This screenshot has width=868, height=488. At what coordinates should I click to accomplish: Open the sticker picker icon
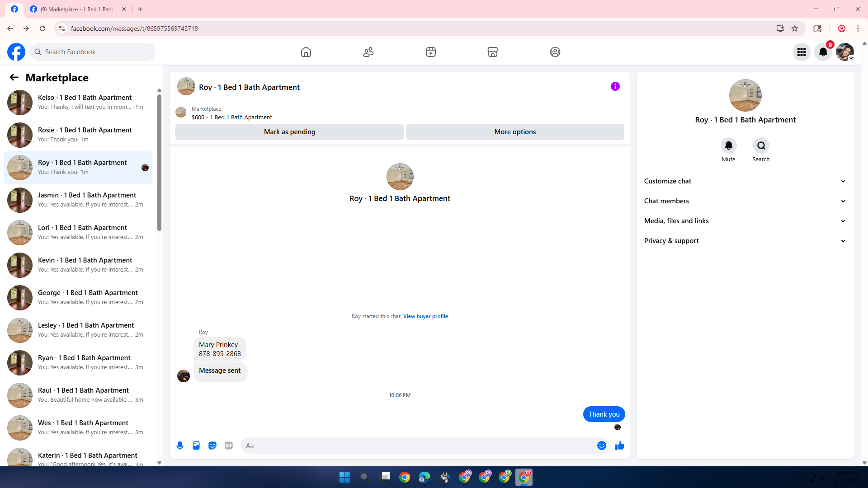click(x=212, y=446)
